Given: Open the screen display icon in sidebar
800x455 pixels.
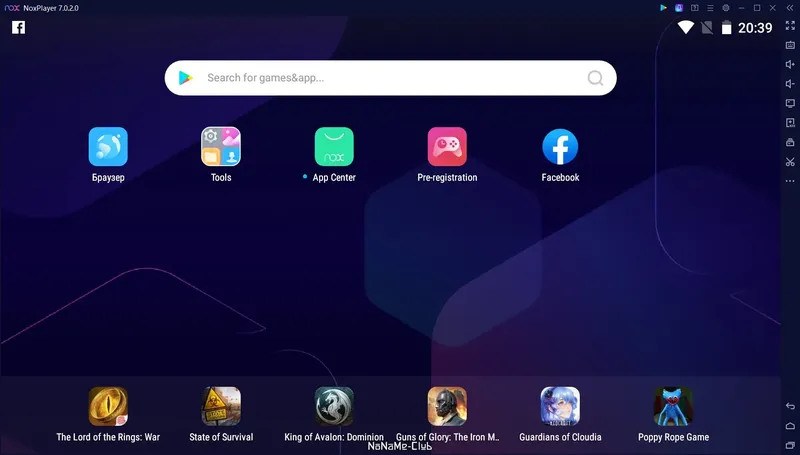Looking at the screenshot, I should coord(790,104).
